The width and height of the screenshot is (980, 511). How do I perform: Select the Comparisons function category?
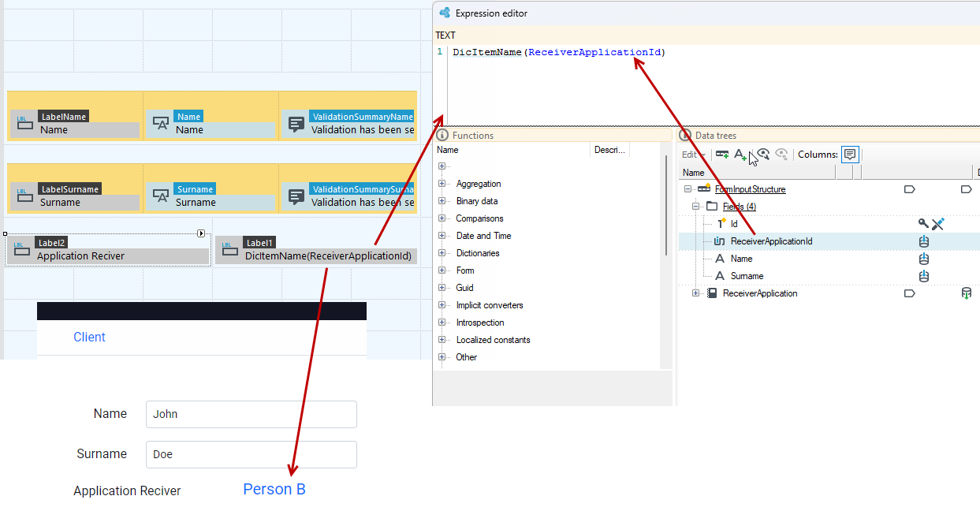pyautogui.click(x=479, y=218)
